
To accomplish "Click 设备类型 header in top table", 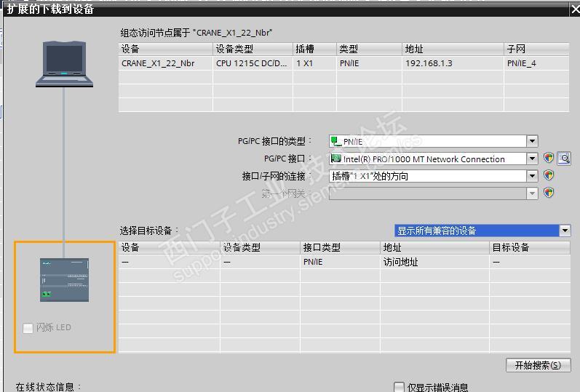I will click(x=253, y=49).
